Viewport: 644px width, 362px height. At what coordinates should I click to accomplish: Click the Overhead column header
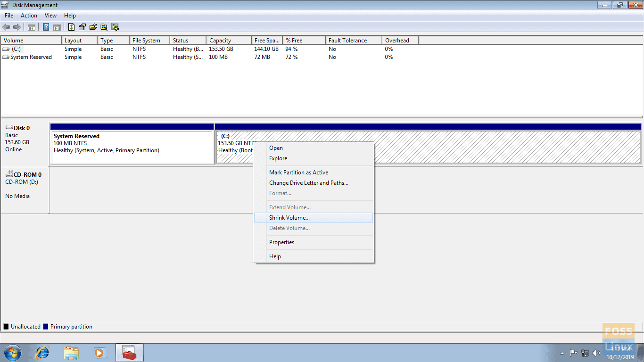[400, 41]
